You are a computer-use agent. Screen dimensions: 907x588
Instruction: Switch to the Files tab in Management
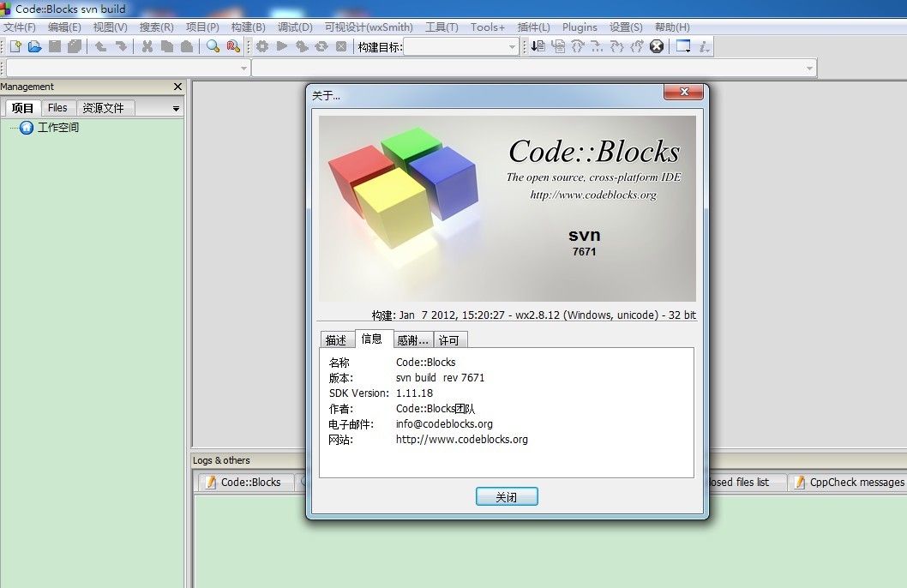57,108
